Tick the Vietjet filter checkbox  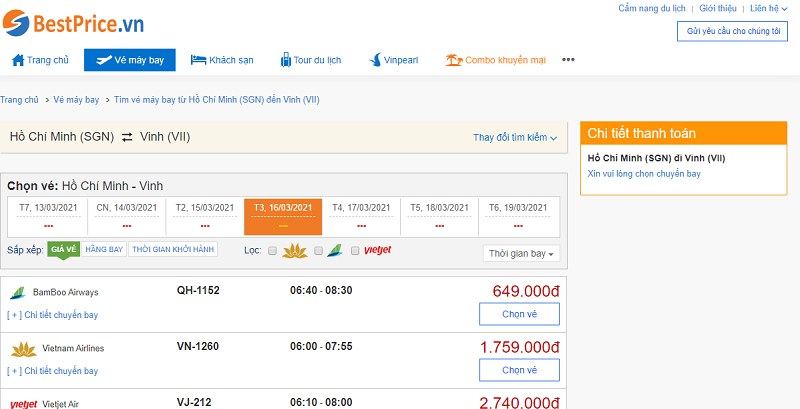click(355, 250)
